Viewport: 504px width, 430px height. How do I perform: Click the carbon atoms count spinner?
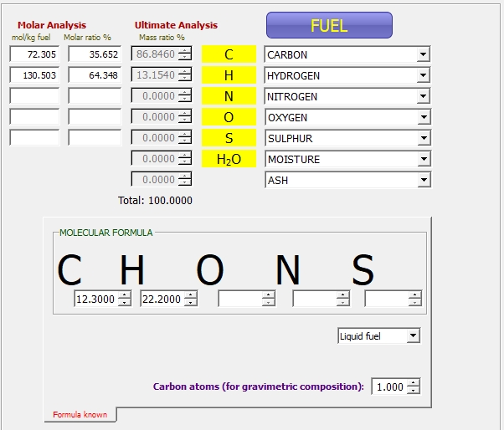(412, 386)
